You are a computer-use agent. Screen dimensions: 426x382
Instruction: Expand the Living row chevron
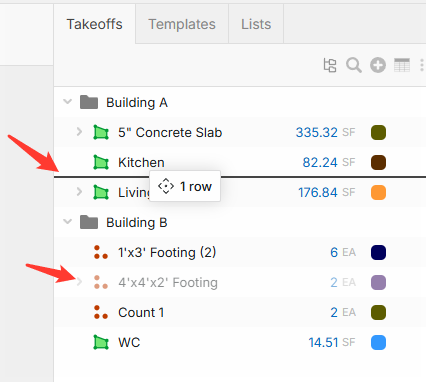pos(79,192)
